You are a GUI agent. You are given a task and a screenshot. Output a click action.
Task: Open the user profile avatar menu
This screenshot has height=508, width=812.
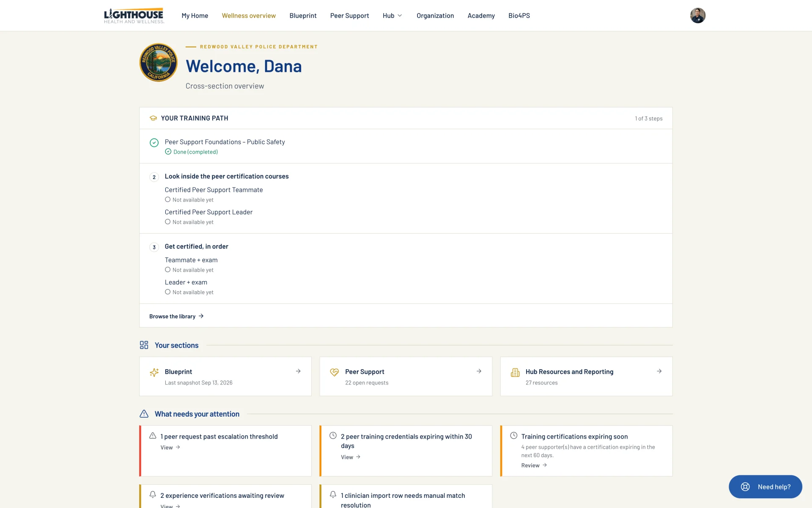point(697,16)
